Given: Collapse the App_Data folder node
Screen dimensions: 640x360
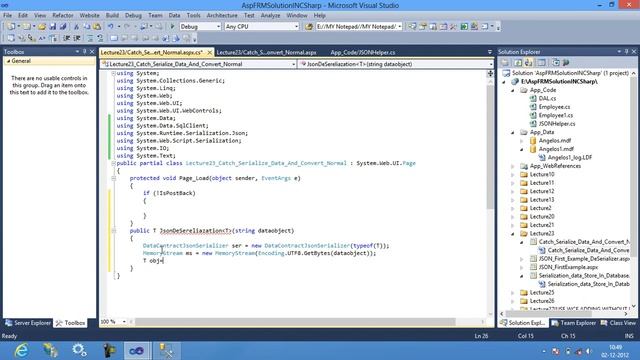Looking at the screenshot, I should click(x=513, y=132).
